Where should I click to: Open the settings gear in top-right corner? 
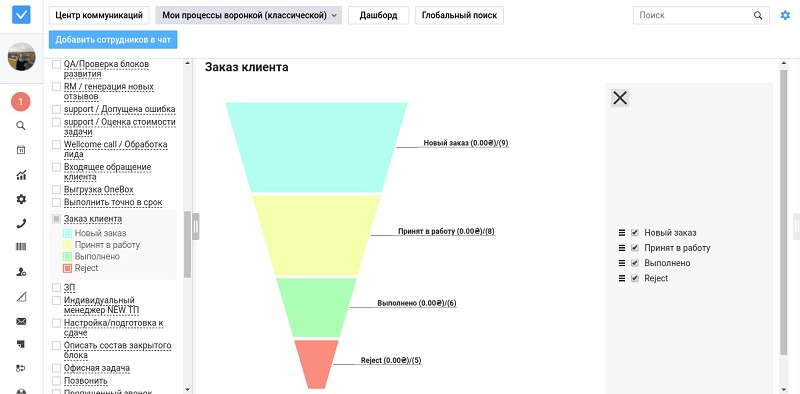click(785, 15)
